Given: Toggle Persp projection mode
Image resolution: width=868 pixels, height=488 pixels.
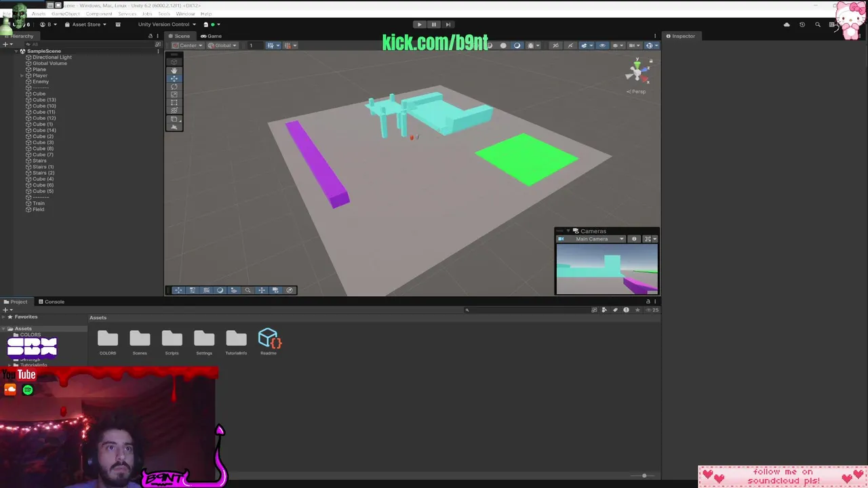Looking at the screenshot, I should pos(637,91).
